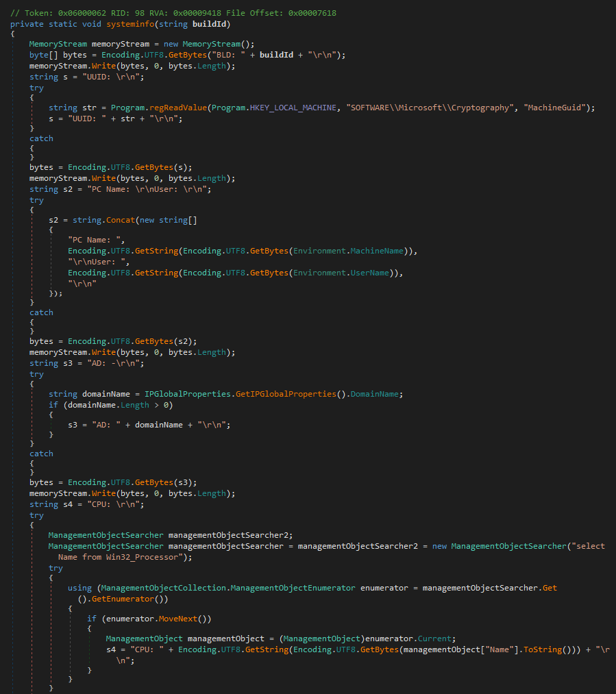Click the regReadValue method call
This screenshot has width=616, height=694.
click(x=178, y=108)
